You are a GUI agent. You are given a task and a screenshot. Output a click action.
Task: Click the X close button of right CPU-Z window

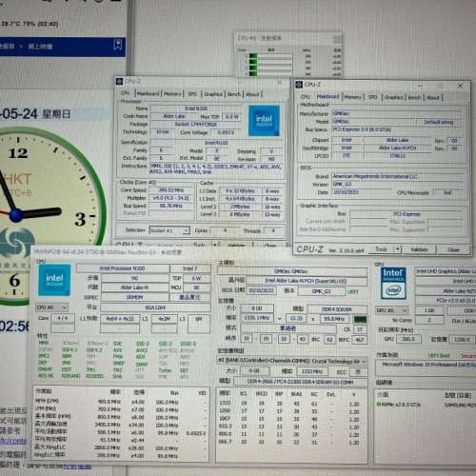tap(461, 86)
